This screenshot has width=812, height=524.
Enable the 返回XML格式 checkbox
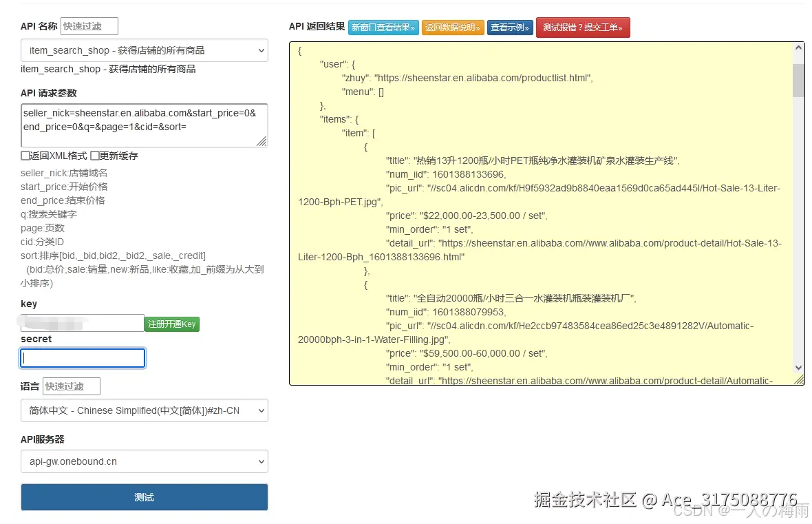tap(24, 156)
